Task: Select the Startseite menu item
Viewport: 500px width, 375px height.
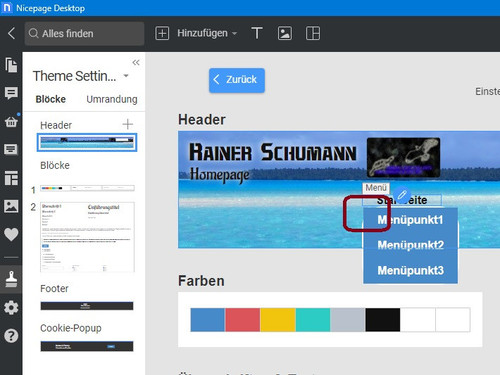Action: pos(402,200)
